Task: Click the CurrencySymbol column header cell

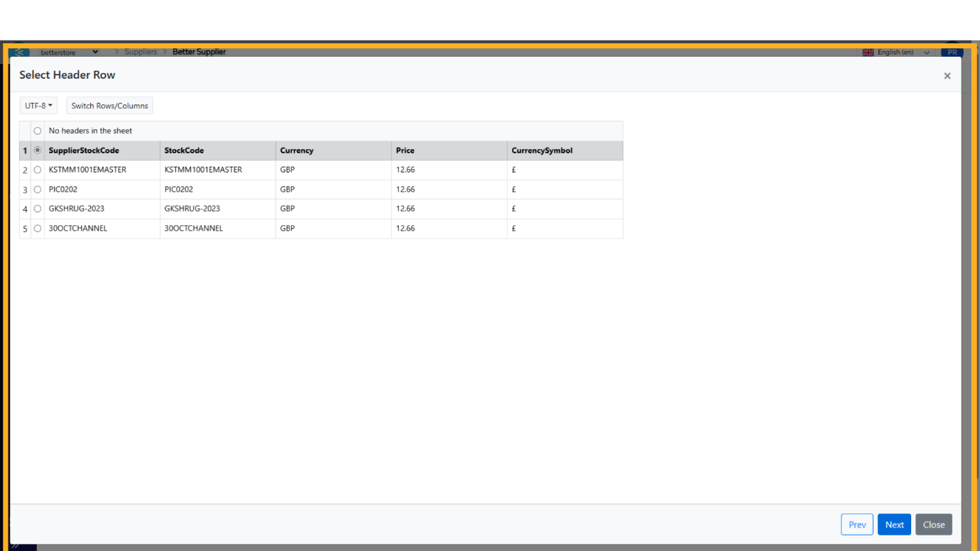Action: click(x=542, y=151)
